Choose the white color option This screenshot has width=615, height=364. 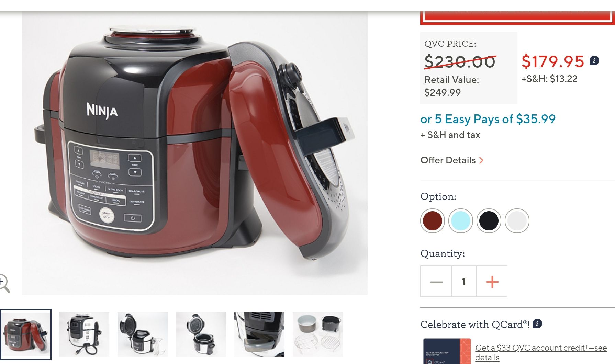coord(517,221)
